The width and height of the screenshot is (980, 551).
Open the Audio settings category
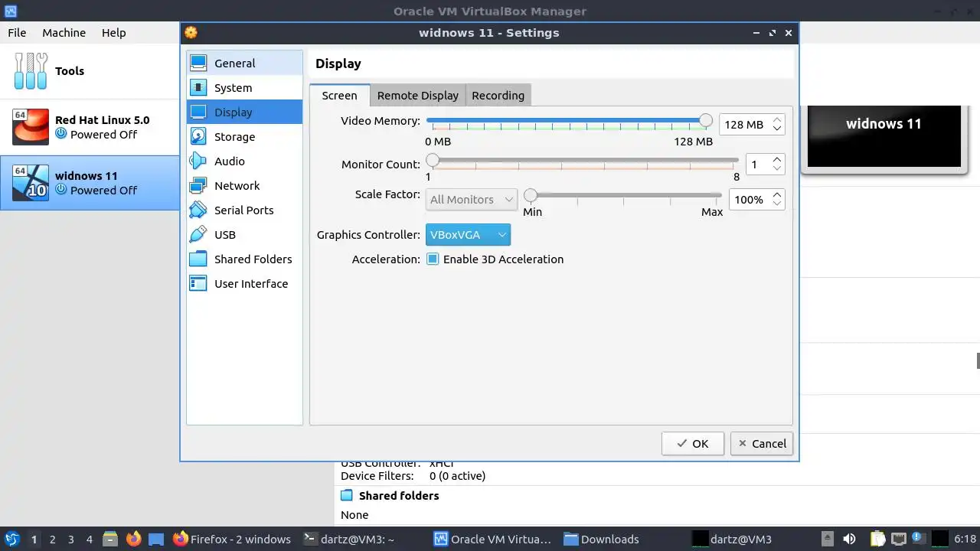[x=244, y=161]
